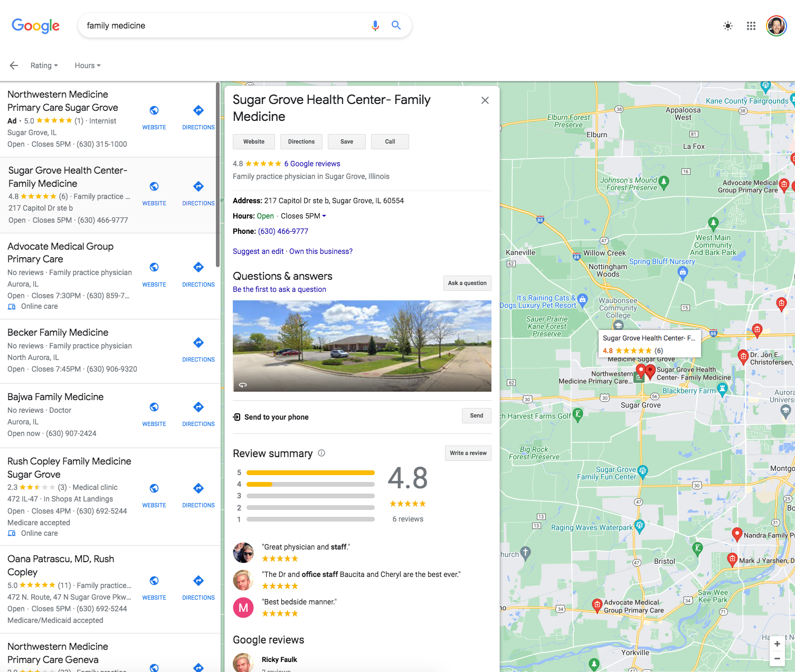Click the Review summary info icon
The height and width of the screenshot is (672, 795).
click(x=321, y=453)
